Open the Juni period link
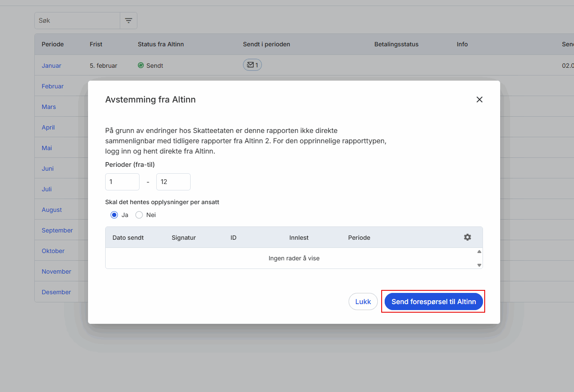This screenshot has height=392, width=574. (x=48, y=169)
